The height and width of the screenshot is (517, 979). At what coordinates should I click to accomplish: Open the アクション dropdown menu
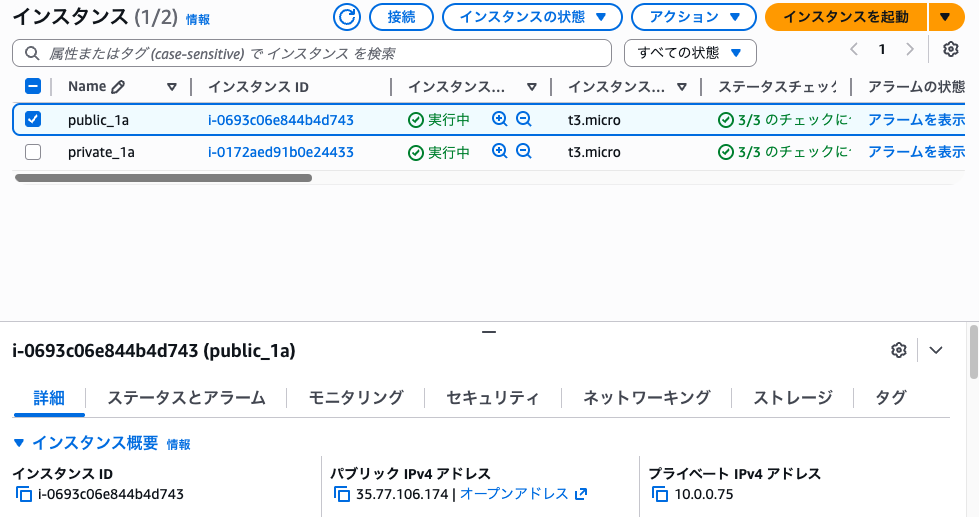[x=692, y=17]
